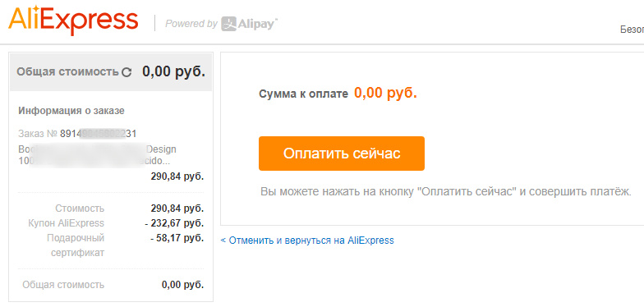The height and width of the screenshot is (307, 644).
Task: Click the "Общая стоимость" header title
Action: pos(67,72)
